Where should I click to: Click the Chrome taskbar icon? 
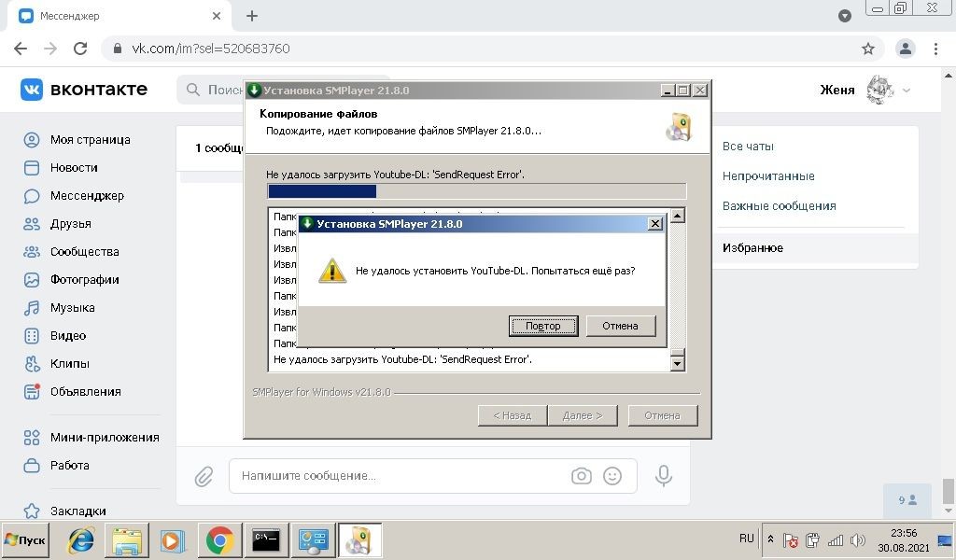tap(219, 539)
